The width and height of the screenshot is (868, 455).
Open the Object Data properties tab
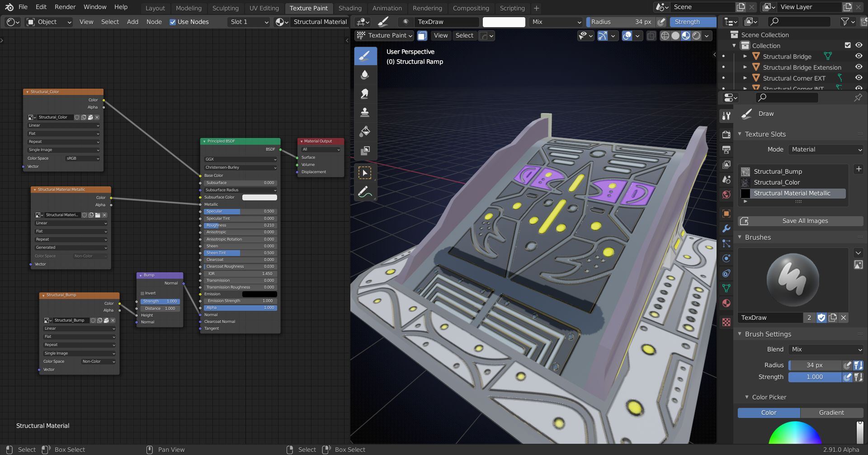(x=726, y=288)
